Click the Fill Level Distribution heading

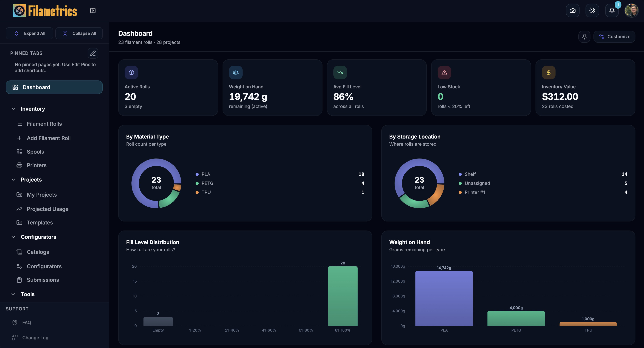153,242
